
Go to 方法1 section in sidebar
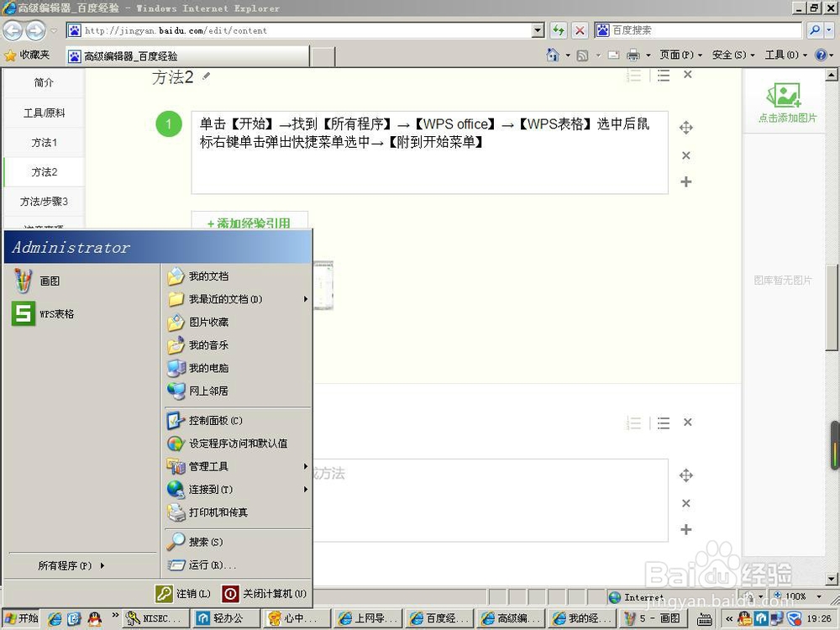[44, 143]
